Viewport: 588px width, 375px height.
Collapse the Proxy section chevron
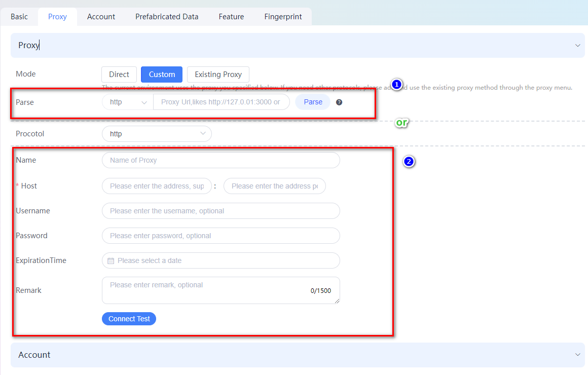coord(577,46)
